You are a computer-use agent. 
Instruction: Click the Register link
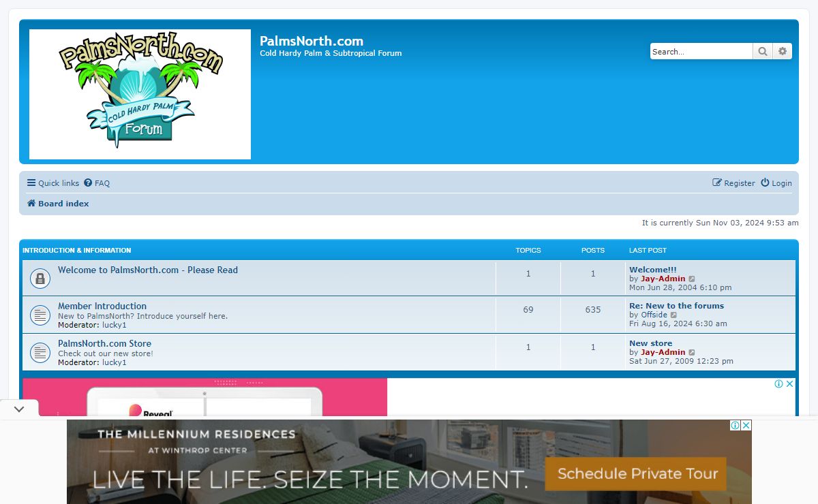(733, 183)
